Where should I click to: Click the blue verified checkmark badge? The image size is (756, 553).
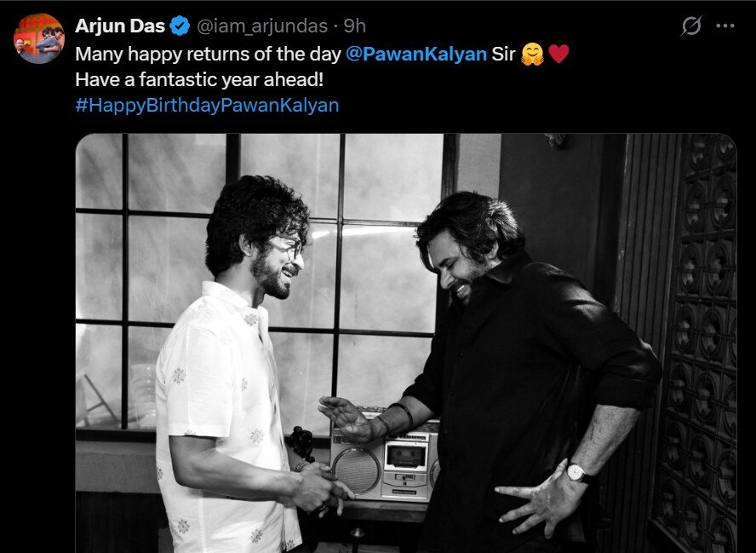pos(180,26)
